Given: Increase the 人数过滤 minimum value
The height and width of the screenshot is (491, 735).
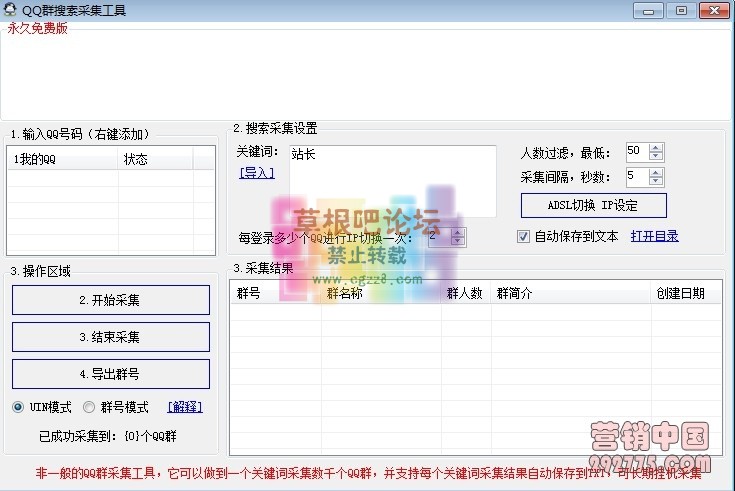Looking at the screenshot, I should point(656,147).
